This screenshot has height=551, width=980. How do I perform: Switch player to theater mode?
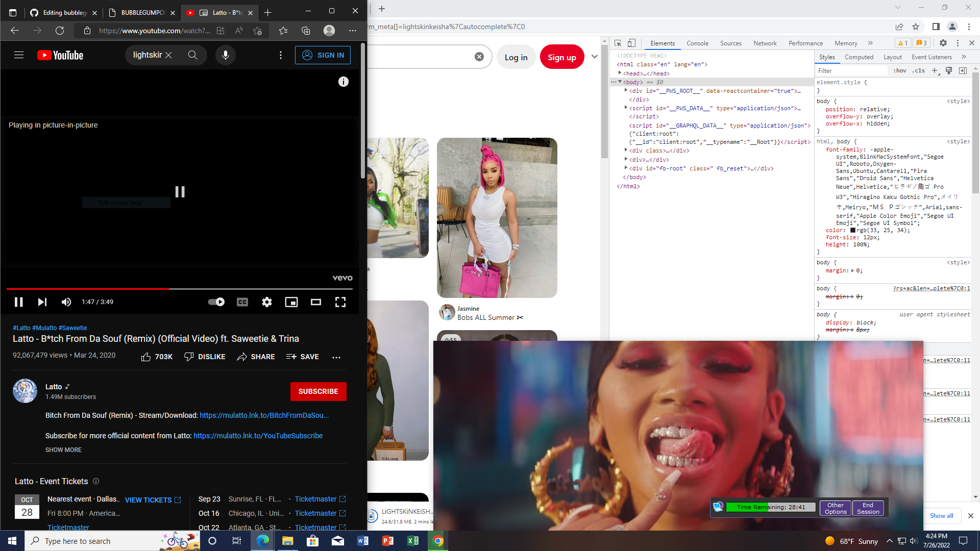(x=315, y=302)
